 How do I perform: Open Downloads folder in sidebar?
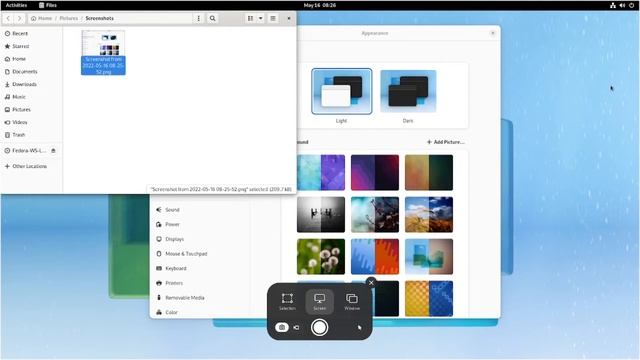click(31, 84)
